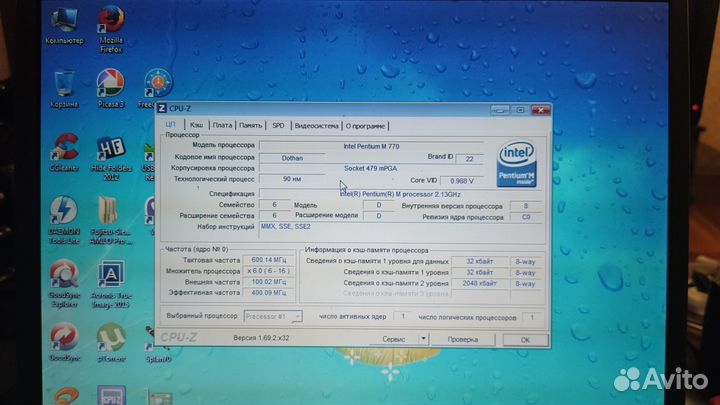
Task: Select the CPUZ shortcut on the desktop
Action: click(x=111, y=395)
